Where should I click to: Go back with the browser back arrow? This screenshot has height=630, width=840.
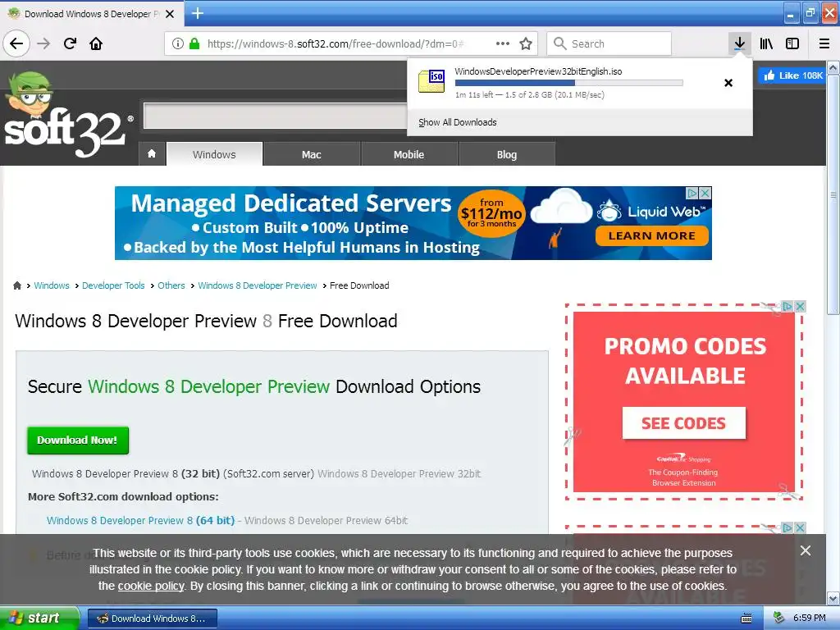[16, 43]
